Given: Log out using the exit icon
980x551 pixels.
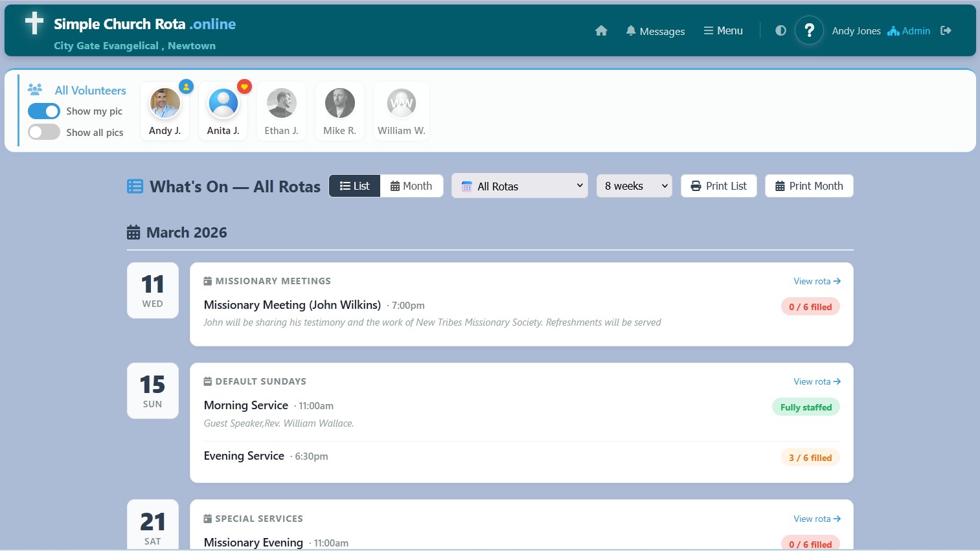Looking at the screenshot, I should pos(946,30).
